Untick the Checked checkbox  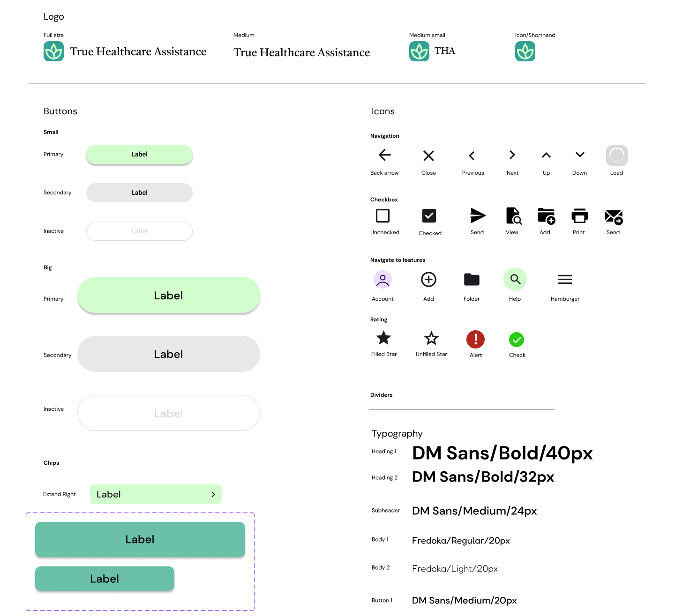(429, 216)
